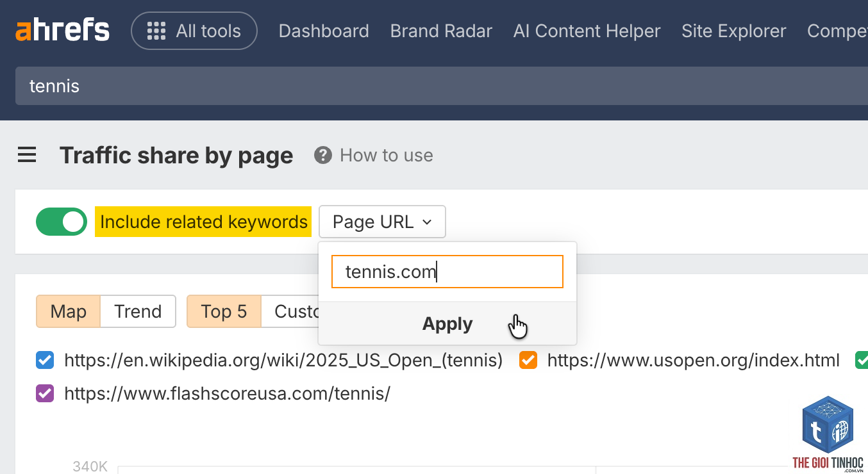Click the keyword search field containing tennis

pos(442,86)
